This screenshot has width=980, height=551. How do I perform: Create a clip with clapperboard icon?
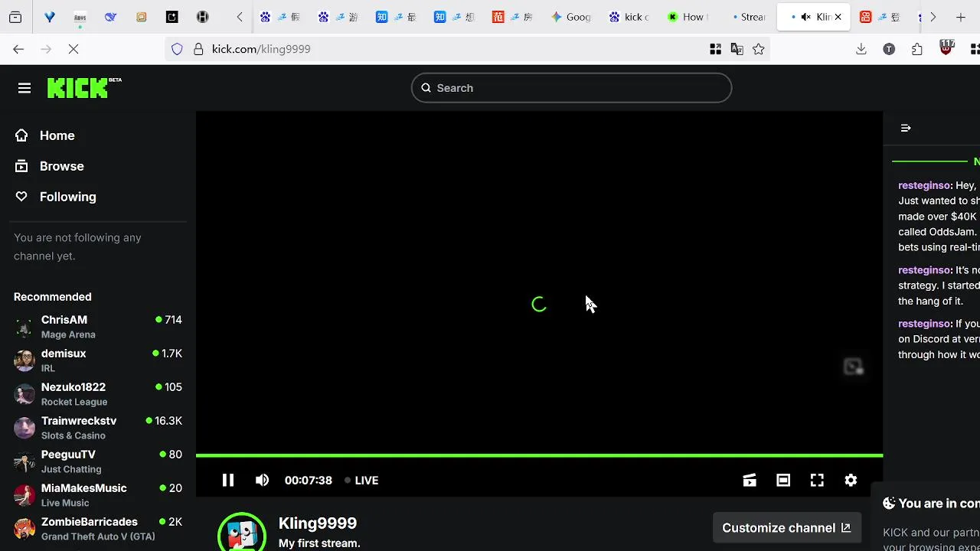750,480
